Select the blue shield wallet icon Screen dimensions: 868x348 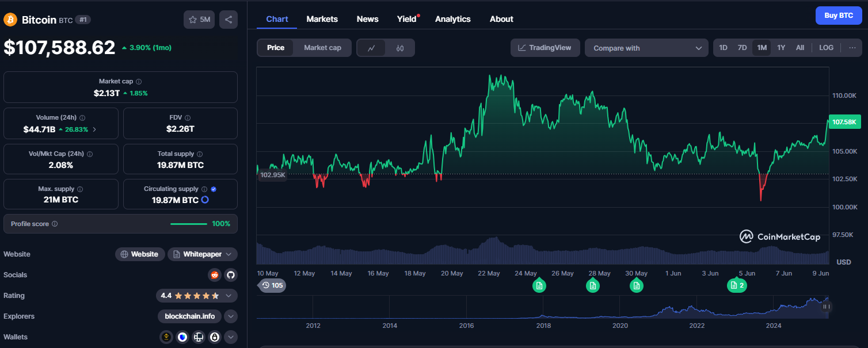pos(182,337)
